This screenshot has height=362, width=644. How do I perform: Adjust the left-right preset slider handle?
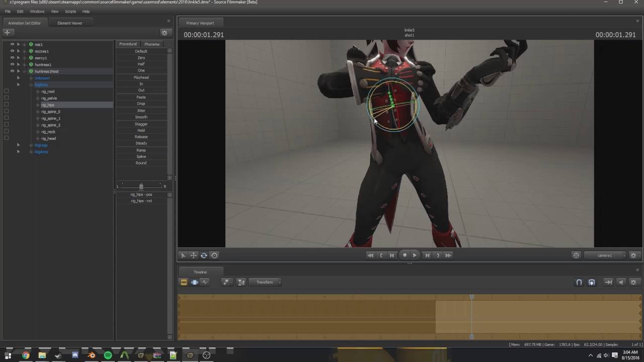pyautogui.click(x=141, y=187)
